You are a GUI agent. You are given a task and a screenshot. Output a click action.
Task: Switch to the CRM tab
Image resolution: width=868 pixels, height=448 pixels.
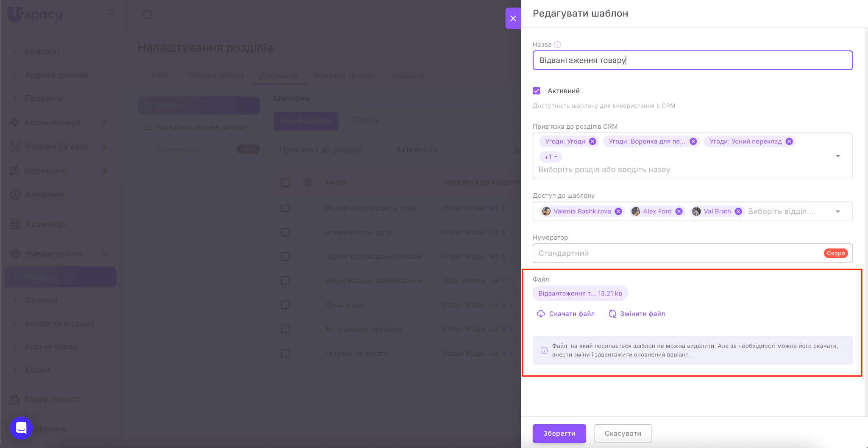(x=159, y=75)
